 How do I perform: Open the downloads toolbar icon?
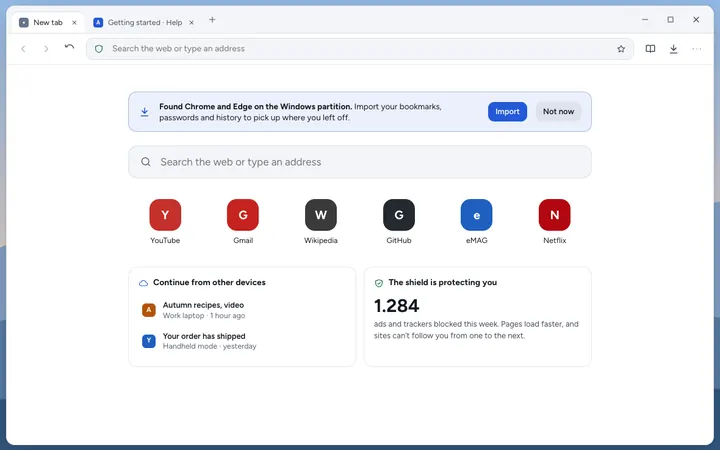tap(674, 49)
